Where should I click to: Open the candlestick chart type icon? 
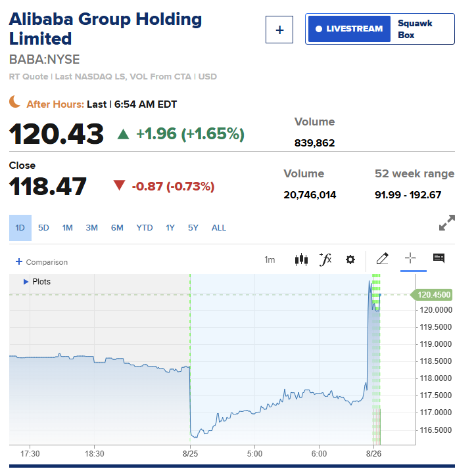301,259
